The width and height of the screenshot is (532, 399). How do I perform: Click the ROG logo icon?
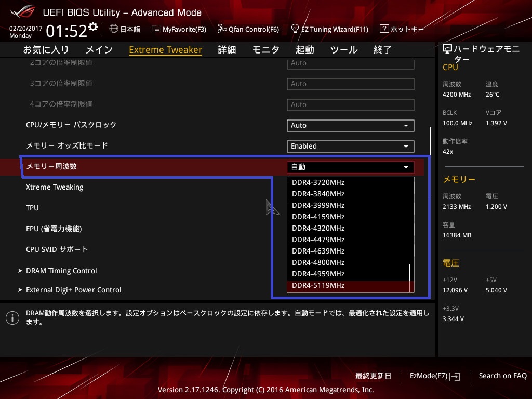[x=23, y=12]
